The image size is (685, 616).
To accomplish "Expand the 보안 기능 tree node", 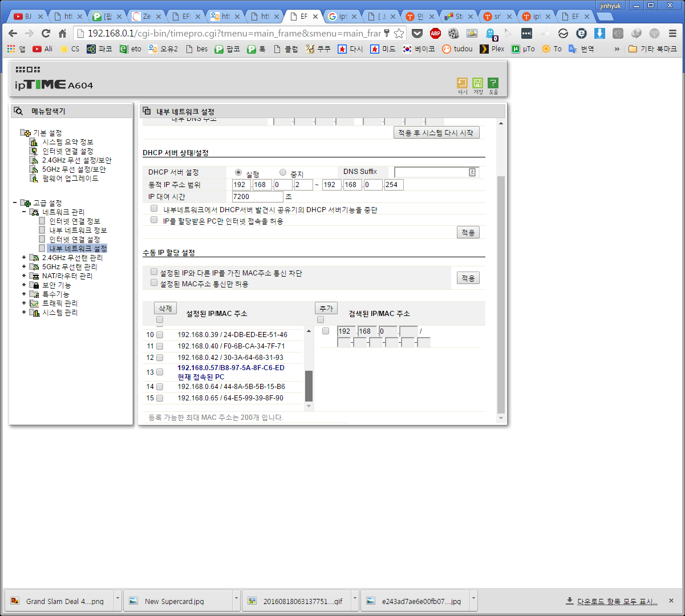I will [x=24, y=285].
